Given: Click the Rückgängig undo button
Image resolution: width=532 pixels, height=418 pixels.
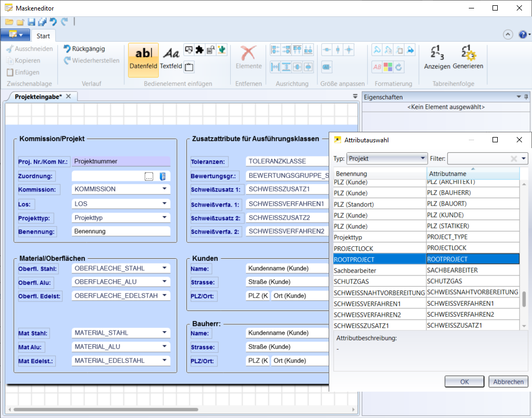Looking at the screenshot, I should [84, 48].
